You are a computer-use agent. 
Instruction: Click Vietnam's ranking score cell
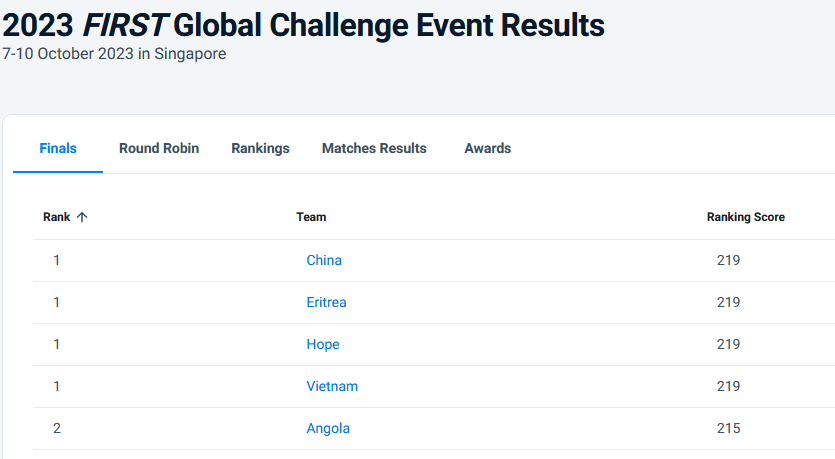pos(728,387)
